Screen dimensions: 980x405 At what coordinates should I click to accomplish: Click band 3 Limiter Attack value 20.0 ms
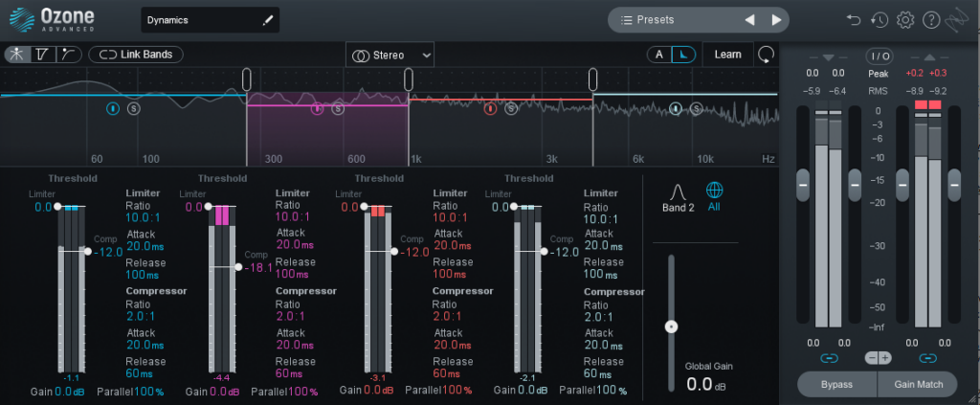tap(455, 246)
